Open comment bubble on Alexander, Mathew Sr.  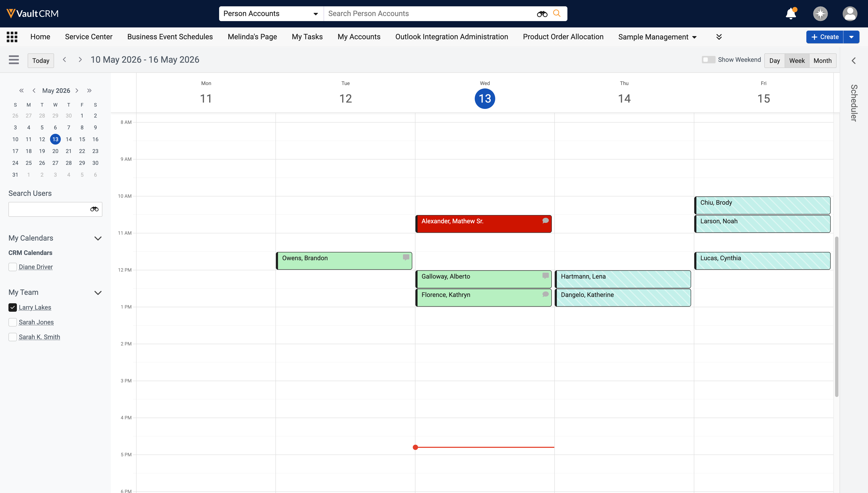pyautogui.click(x=545, y=221)
